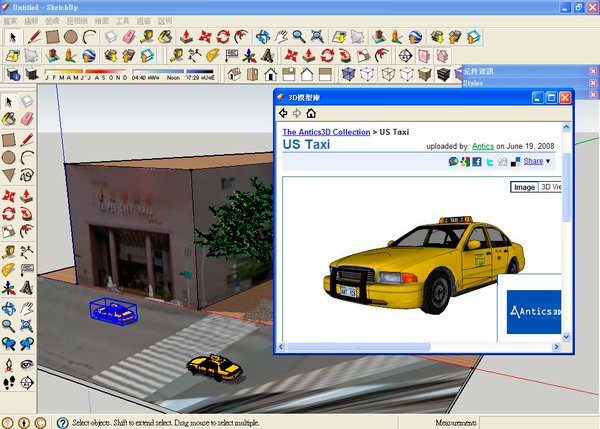
Task: Click Home icon in 3D Warehouse window
Action: point(311,113)
